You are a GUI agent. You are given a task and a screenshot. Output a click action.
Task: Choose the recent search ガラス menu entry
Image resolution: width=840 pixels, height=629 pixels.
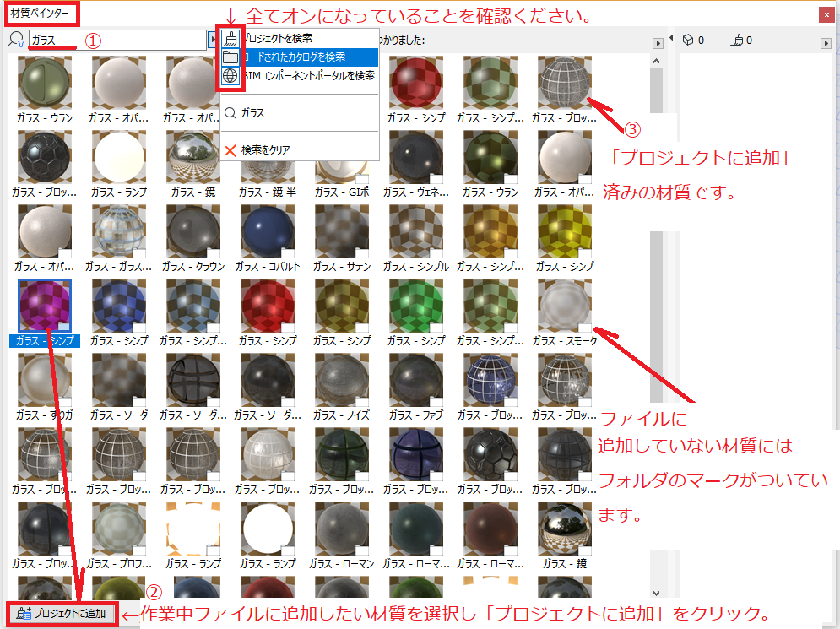(x=252, y=112)
